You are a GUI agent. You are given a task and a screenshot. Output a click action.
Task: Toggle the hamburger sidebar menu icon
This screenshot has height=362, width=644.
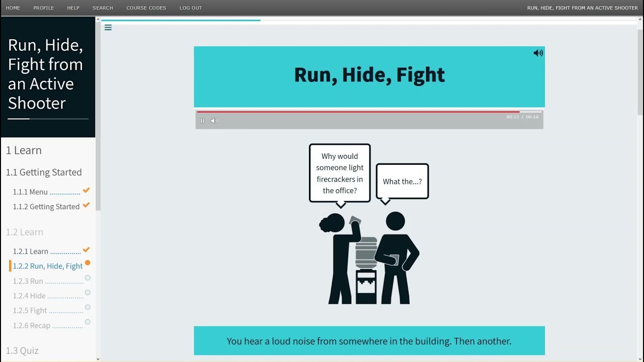[x=108, y=28]
